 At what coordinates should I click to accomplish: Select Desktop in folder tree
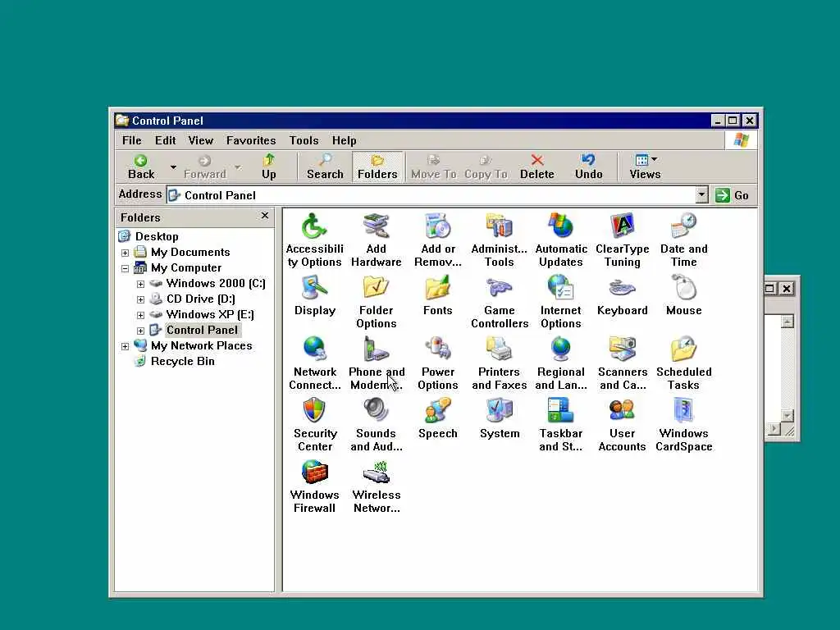[x=157, y=236]
